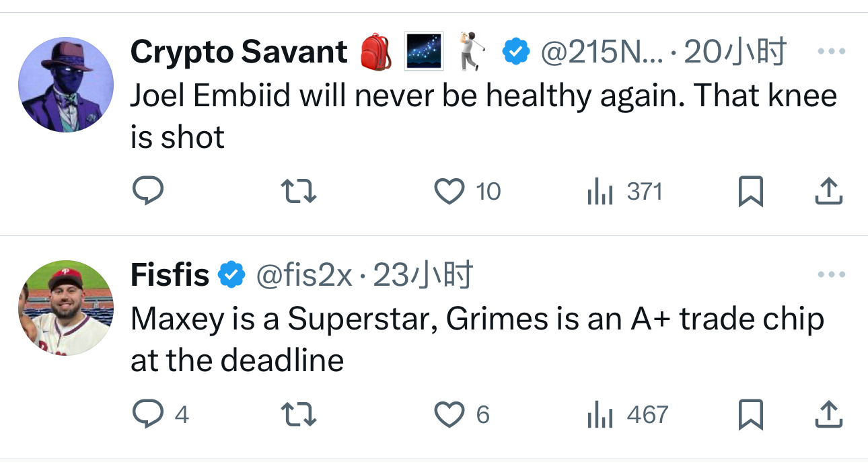Screen dimensions: 868x466
Task: Like the Maxey Superstar tweet
Action: pyautogui.click(x=449, y=414)
